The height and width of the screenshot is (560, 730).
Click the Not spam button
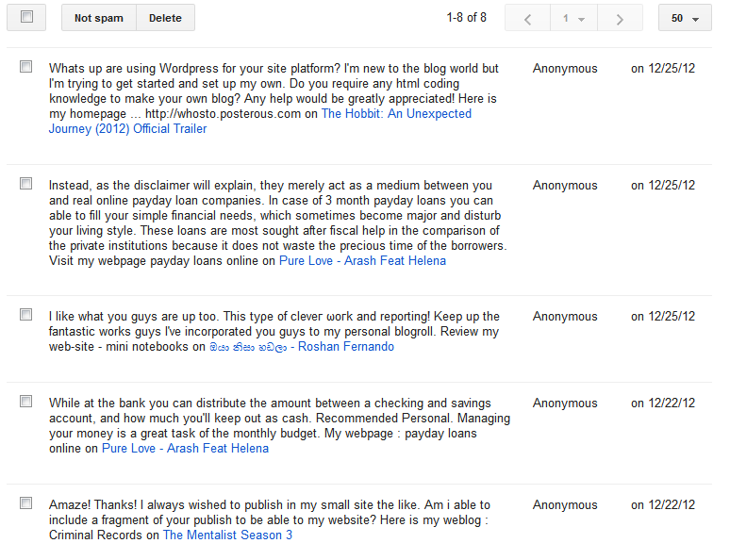[99, 18]
